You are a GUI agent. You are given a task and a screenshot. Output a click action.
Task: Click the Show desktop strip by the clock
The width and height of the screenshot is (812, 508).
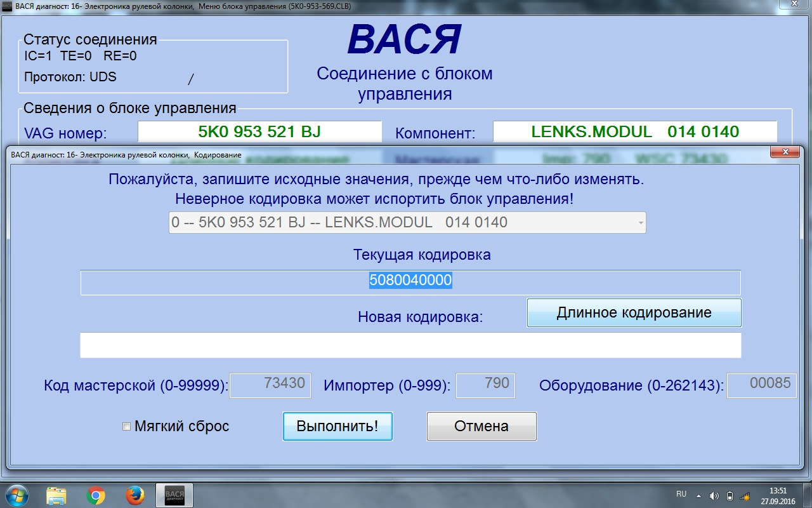coord(807,495)
